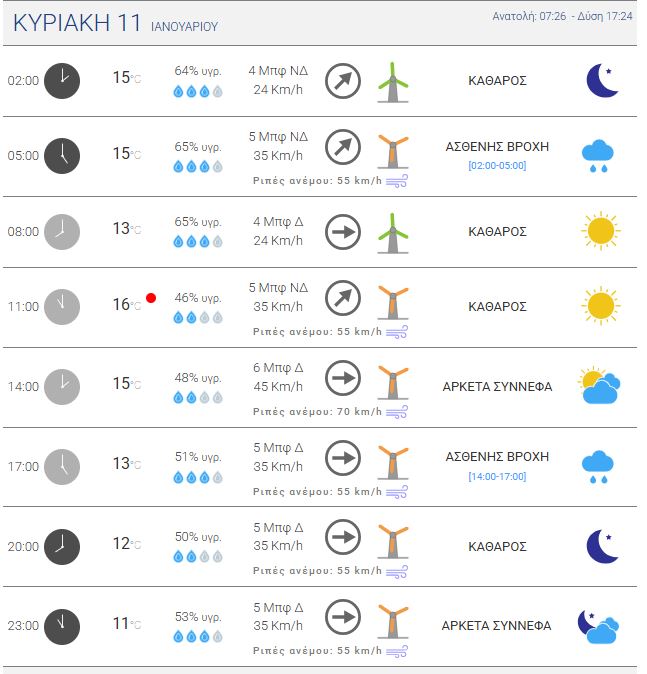Click the crescent moon icon for 02:00
This screenshot has height=674, width=647.
tap(601, 80)
